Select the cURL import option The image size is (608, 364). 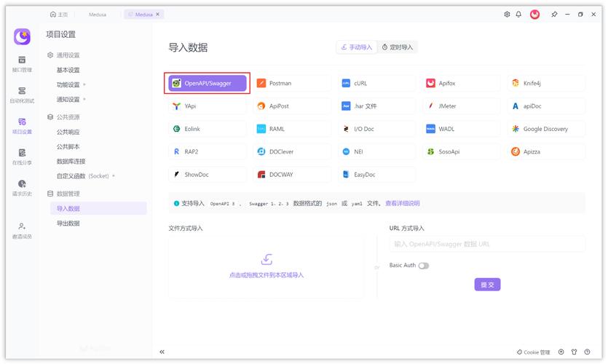tap(376, 83)
